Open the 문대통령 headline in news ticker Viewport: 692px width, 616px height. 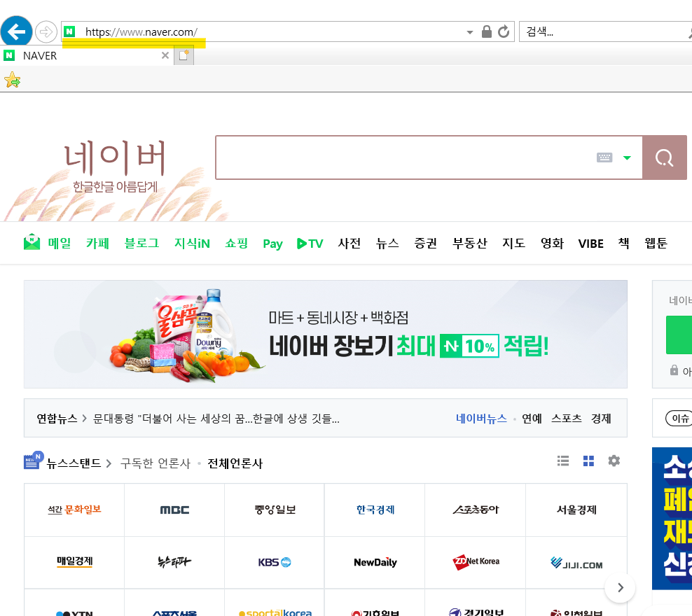click(x=216, y=419)
